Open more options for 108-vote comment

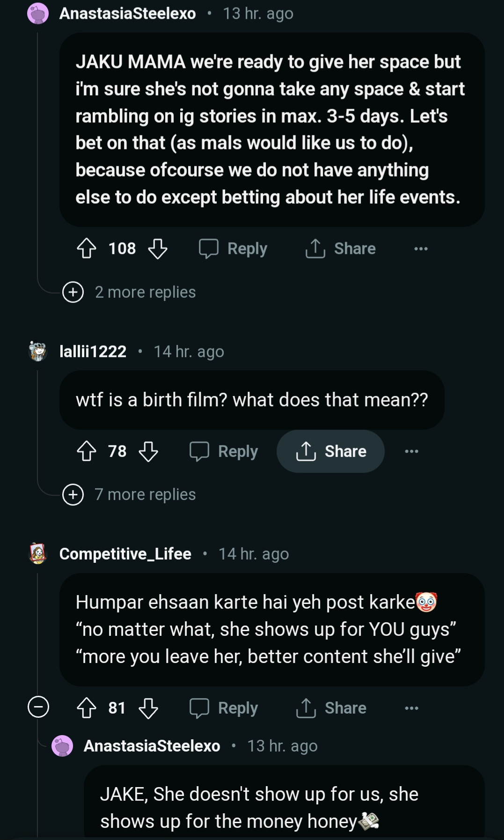(x=421, y=249)
